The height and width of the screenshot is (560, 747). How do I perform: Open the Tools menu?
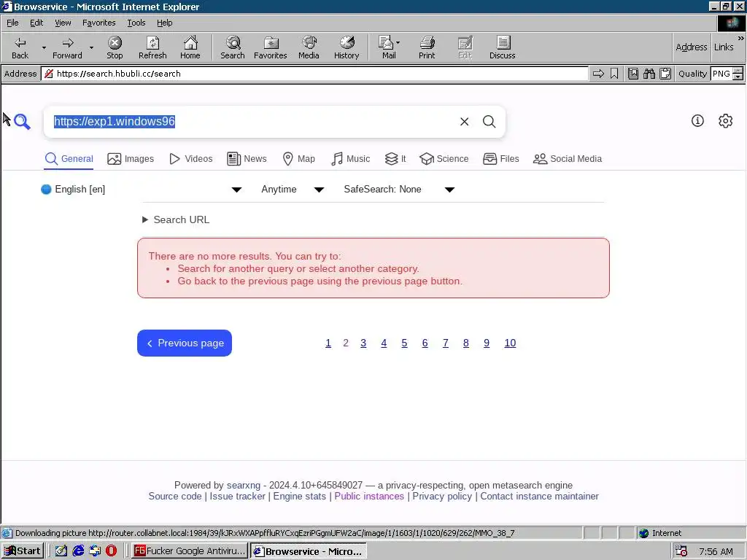point(136,23)
